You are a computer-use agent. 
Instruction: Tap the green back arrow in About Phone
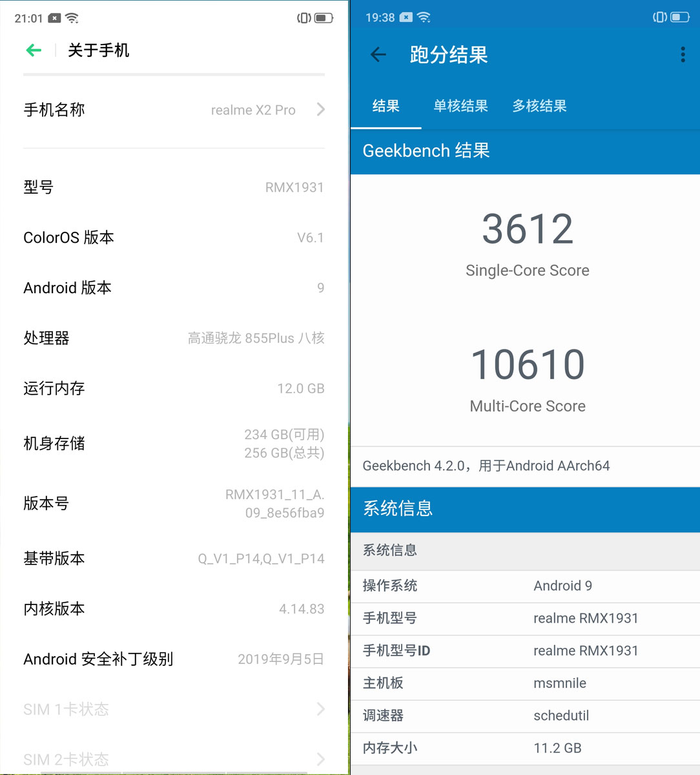pos(34,50)
